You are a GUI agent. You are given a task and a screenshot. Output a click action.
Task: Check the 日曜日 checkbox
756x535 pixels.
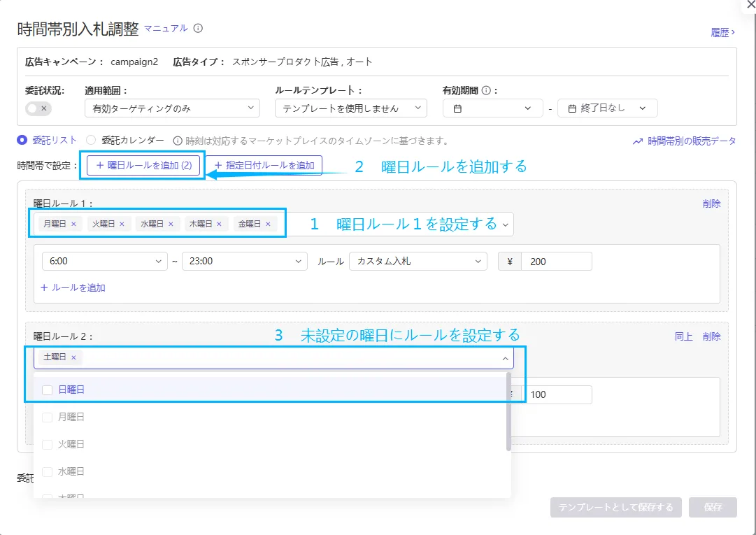tap(48, 390)
